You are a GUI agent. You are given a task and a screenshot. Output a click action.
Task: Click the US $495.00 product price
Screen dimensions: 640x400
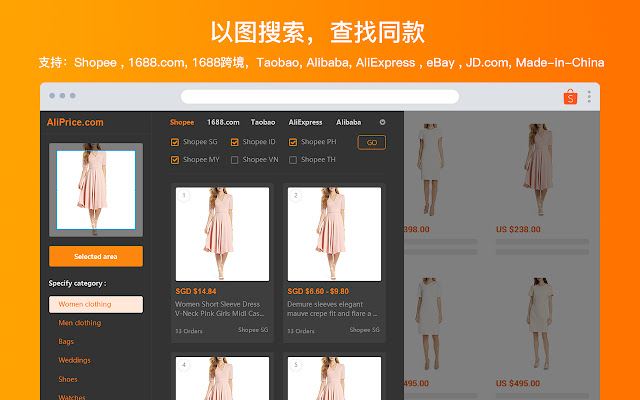[x=518, y=383]
